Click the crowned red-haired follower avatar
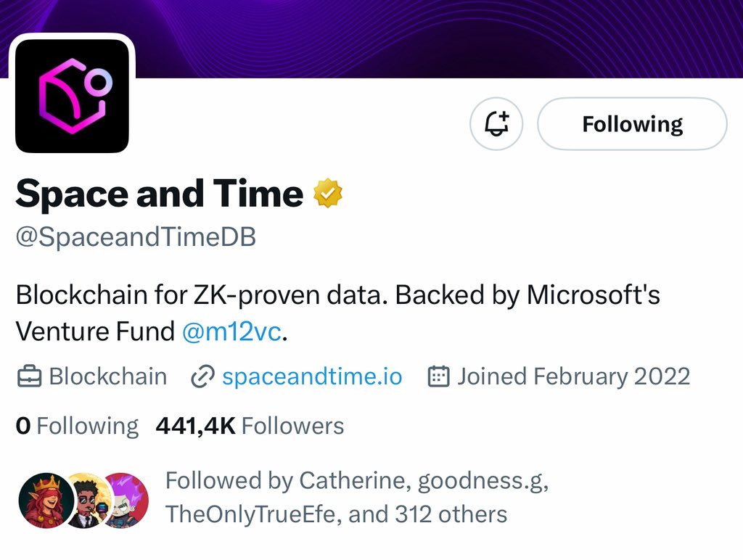This screenshot has width=743, height=560. (46, 501)
